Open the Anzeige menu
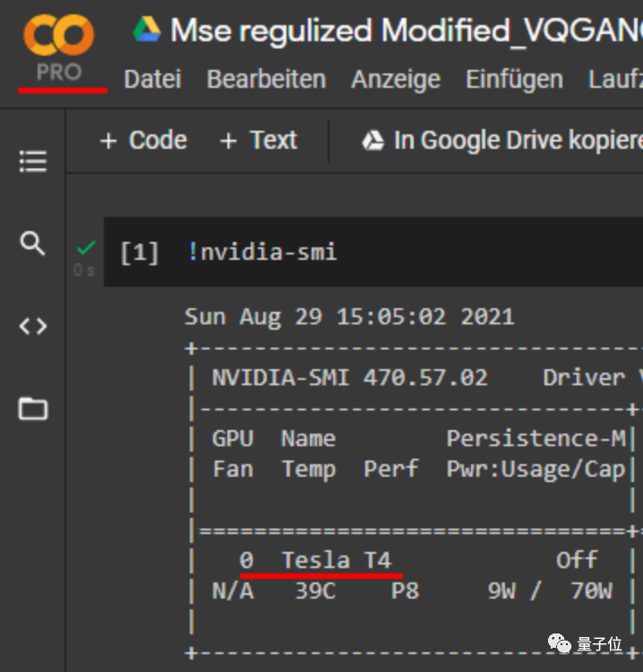 396,79
